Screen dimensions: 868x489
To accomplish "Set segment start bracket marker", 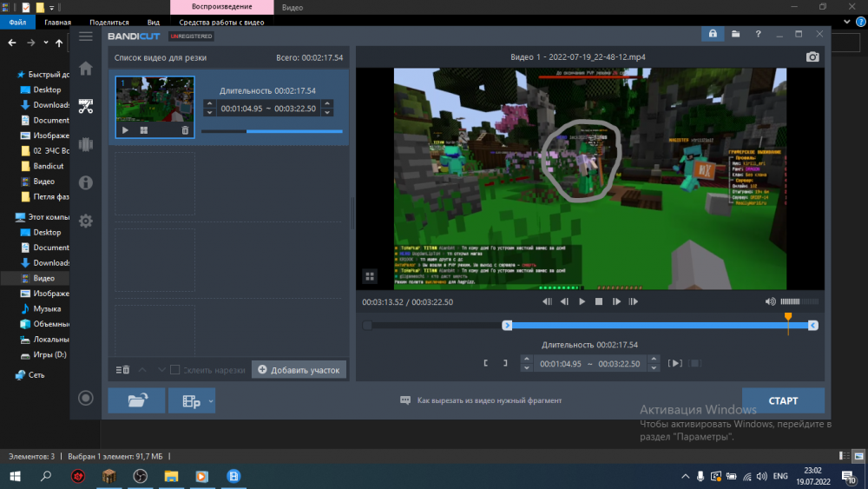I will pyautogui.click(x=485, y=363).
